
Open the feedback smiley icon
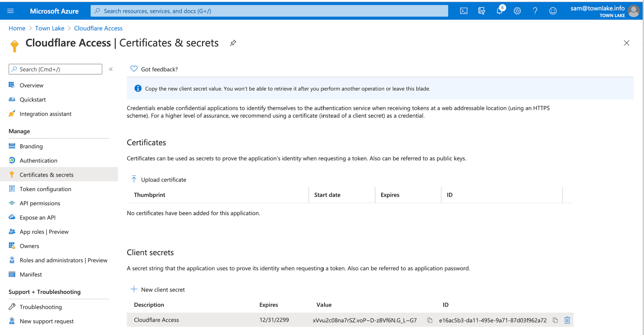pos(553,11)
